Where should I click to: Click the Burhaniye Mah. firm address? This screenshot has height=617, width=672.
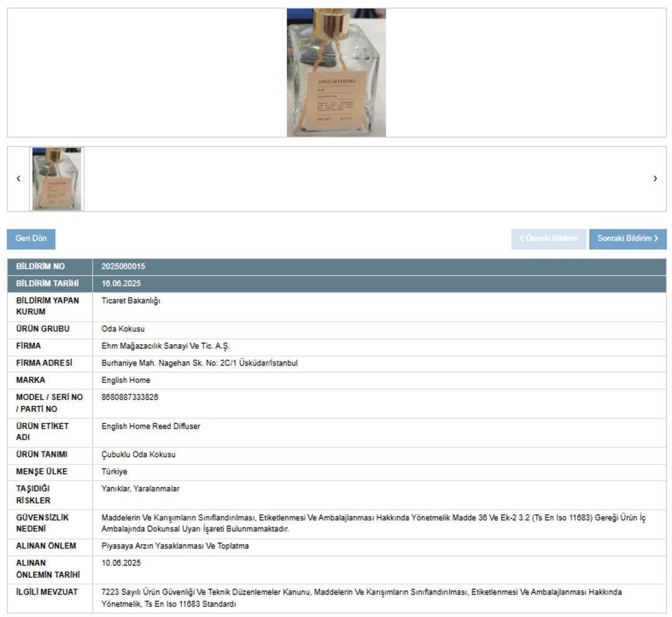click(x=199, y=363)
